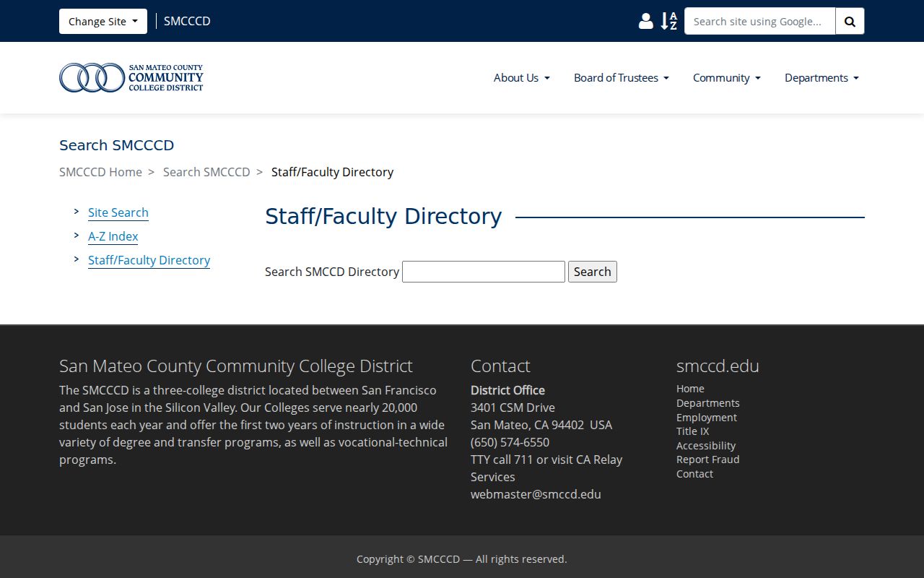Open the Report Fraud footer link
The height and width of the screenshot is (578, 924).
pyautogui.click(x=707, y=460)
